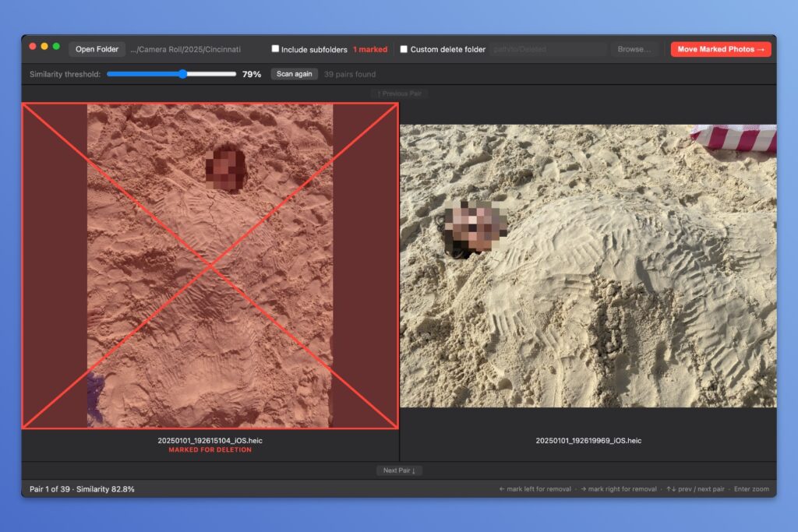Minimize the window with the yellow button

click(44, 47)
